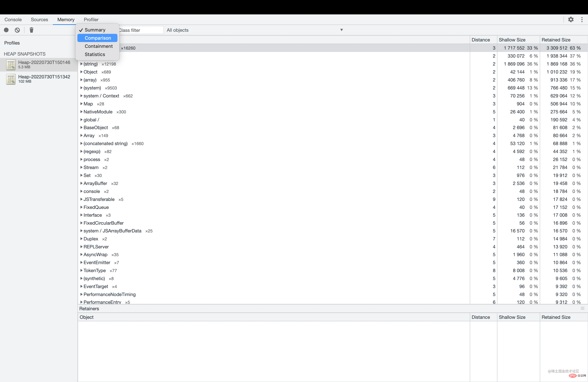
Task: Sort by Distance column header
Action: 483,40
